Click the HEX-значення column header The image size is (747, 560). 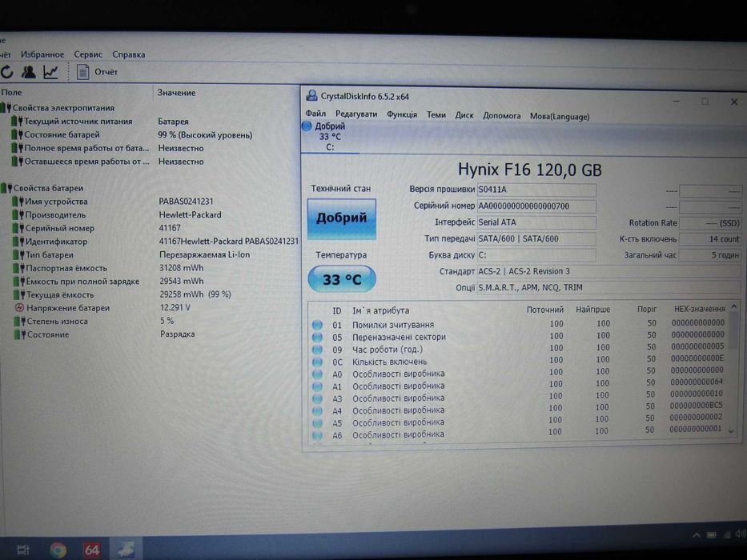tap(699, 309)
